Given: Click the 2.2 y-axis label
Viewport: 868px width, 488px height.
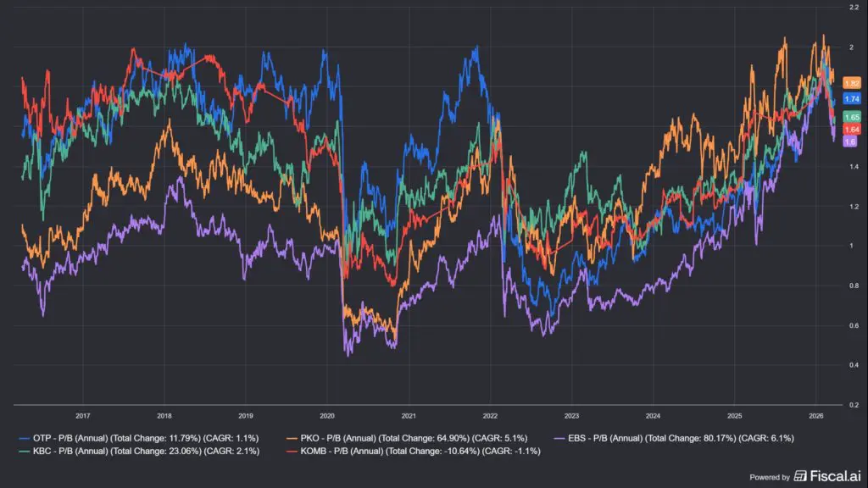Looking at the screenshot, I should point(854,7).
